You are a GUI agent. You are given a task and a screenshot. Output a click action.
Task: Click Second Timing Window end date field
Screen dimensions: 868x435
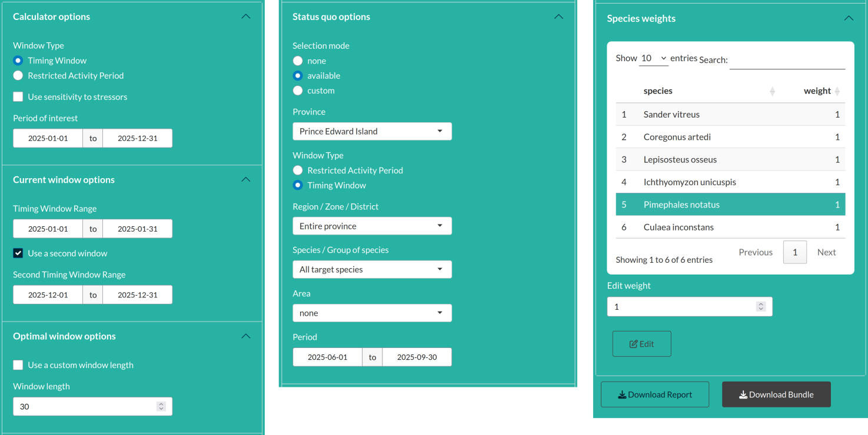coord(138,295)
